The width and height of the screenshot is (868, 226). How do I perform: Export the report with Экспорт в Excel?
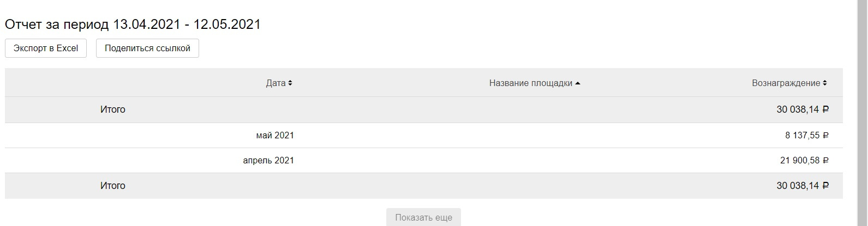[x=46, y=48]
